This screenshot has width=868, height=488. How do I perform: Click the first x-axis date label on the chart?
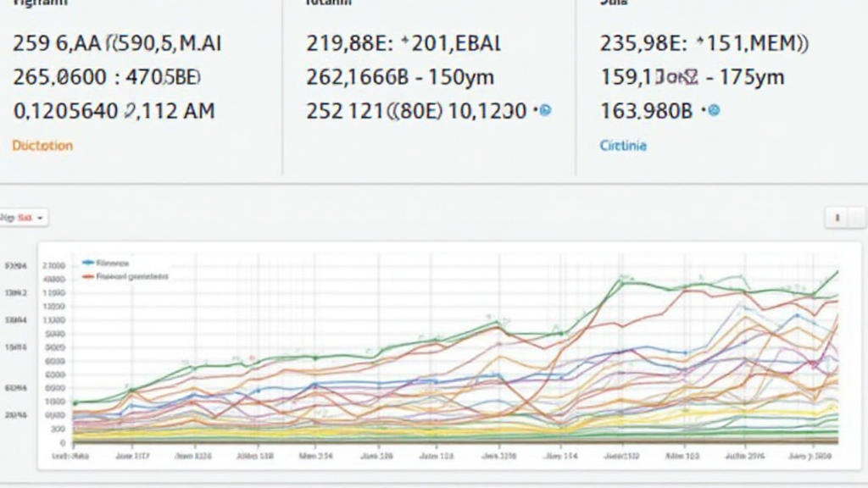tap(71, 456)
